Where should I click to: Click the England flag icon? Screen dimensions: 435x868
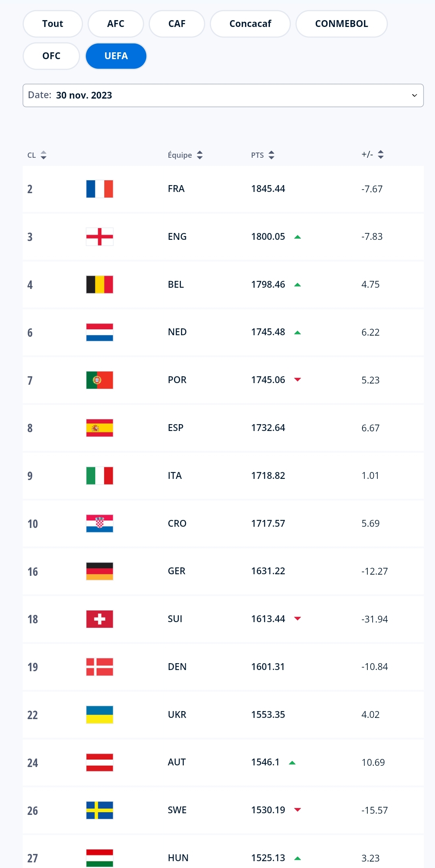click(99, 237)
